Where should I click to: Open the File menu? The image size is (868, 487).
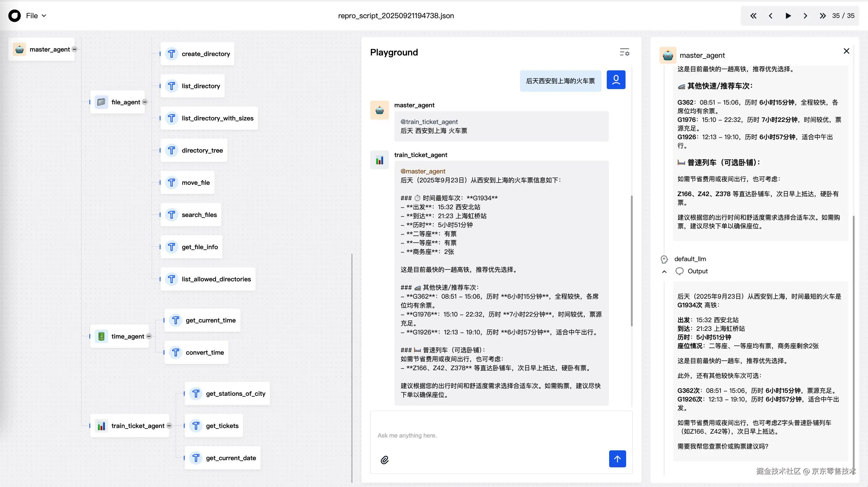(x=36, y=15)
